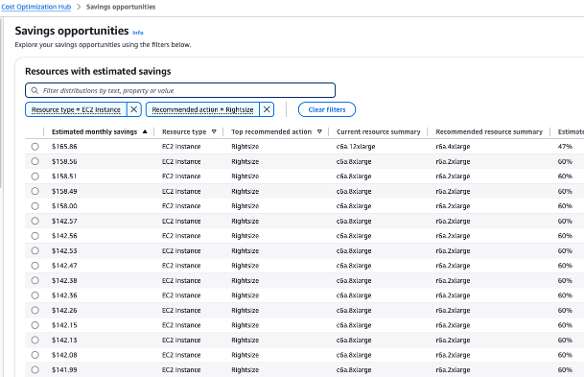This screenshot has height=377, width=584.
Task: Click EC2 Instance in the $142.26 row
Action: point(181,310)
